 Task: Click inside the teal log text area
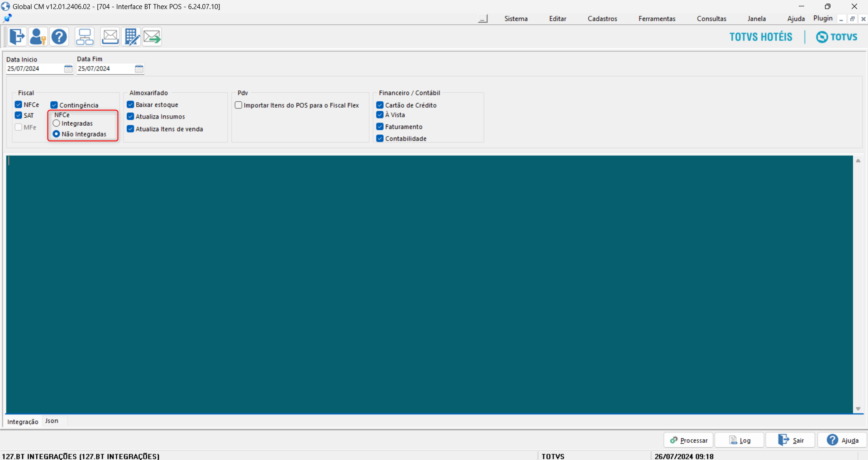(429, 285)
